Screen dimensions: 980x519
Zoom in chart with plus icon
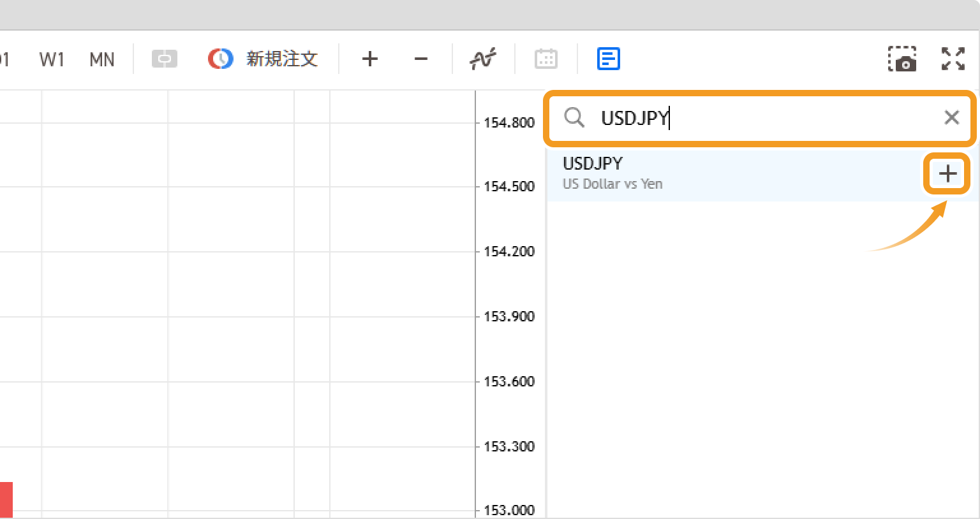pos(370,59)
